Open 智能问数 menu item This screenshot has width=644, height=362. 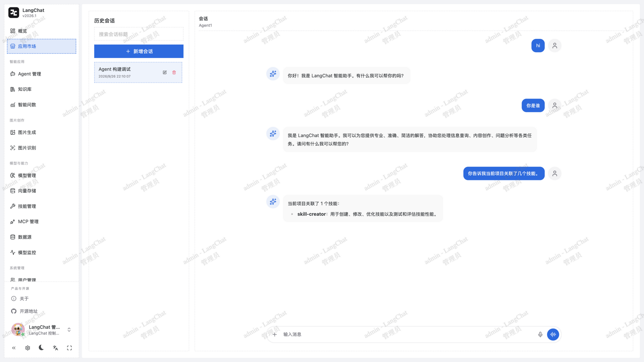pyautogui.click(x=42, y=105)
